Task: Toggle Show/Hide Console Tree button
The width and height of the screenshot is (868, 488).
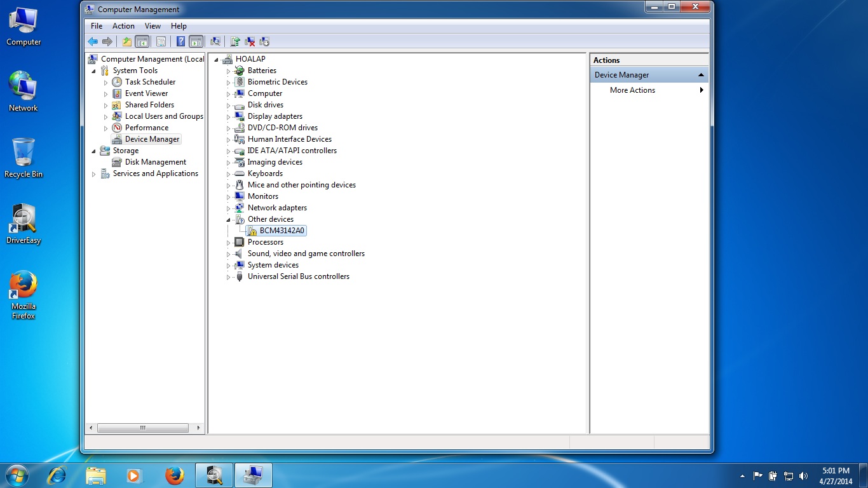Action: pos(142,42)
